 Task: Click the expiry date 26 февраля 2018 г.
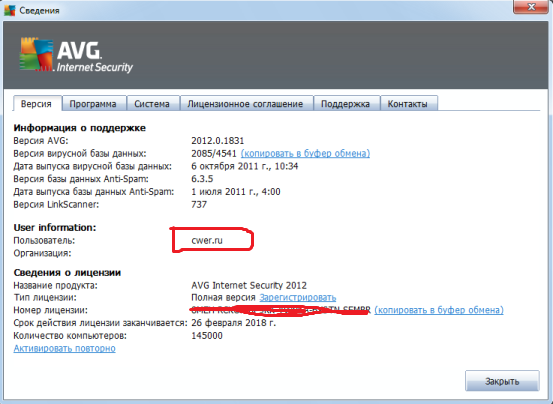point(233,323)
